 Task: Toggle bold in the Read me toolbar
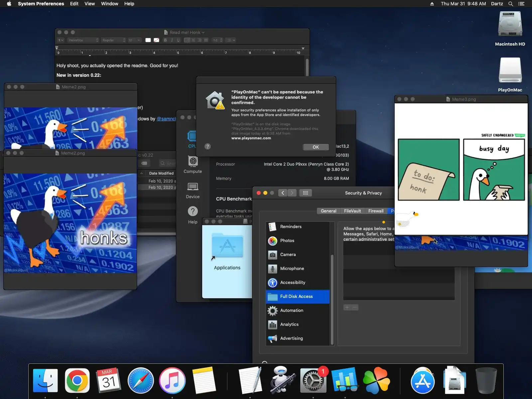(x=165, y=40)
